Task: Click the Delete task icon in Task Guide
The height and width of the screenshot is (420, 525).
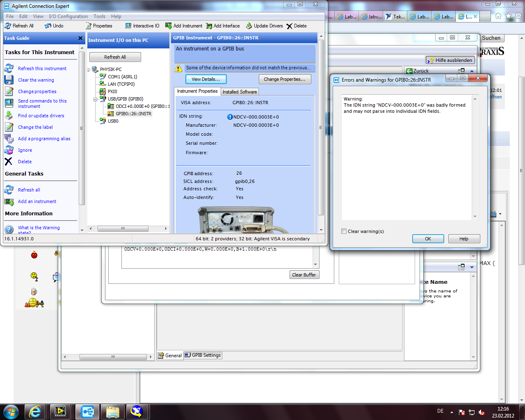Action: pyautogui.click(x=9, y=162)
